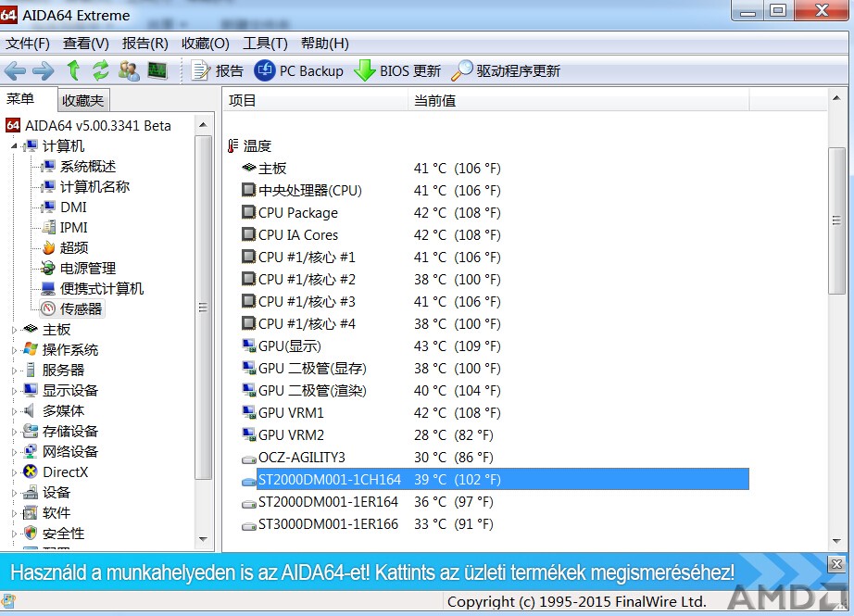This screenshot has width=854, height=616.
Task: Open the 工具(T) menu
Action: point(265,43)
